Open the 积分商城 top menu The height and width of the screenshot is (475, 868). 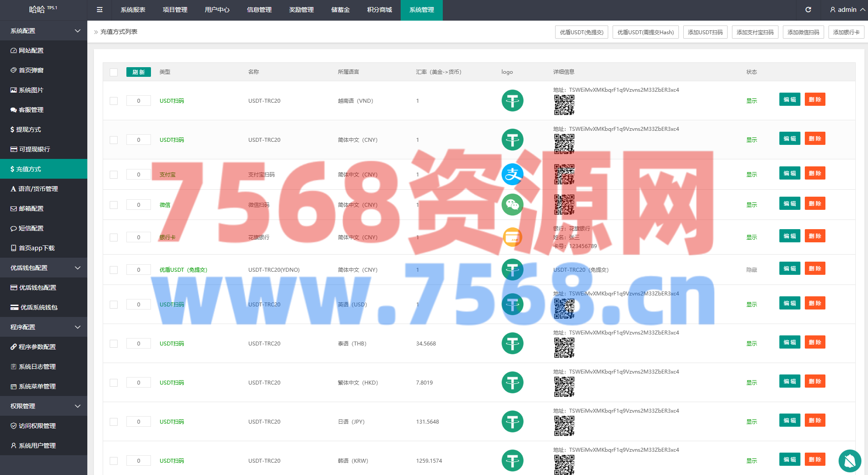click(379, 10)
